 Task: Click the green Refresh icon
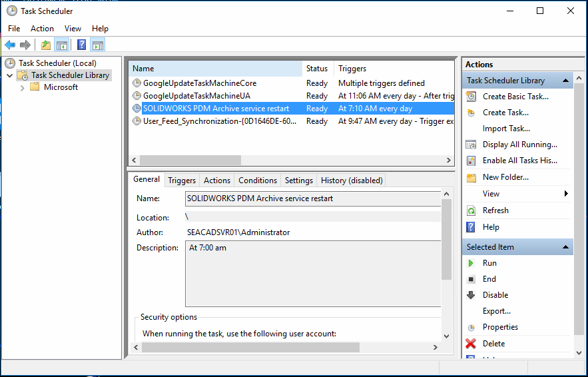click(471, 210)
